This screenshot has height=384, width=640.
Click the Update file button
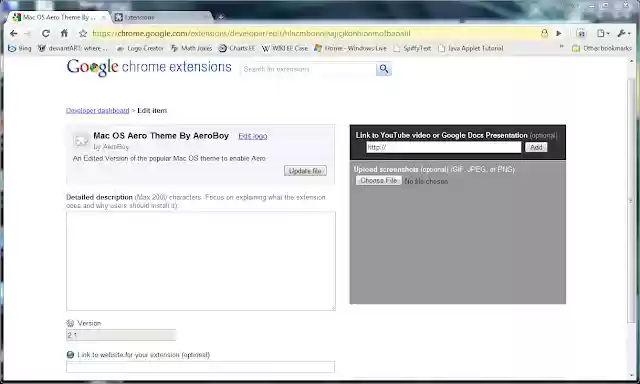305,171
